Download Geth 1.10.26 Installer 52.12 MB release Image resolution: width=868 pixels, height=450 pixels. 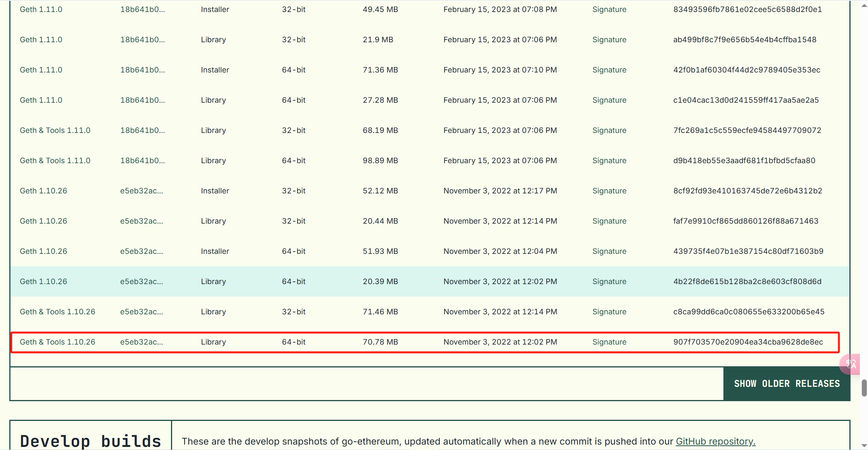tap(43, 191)
